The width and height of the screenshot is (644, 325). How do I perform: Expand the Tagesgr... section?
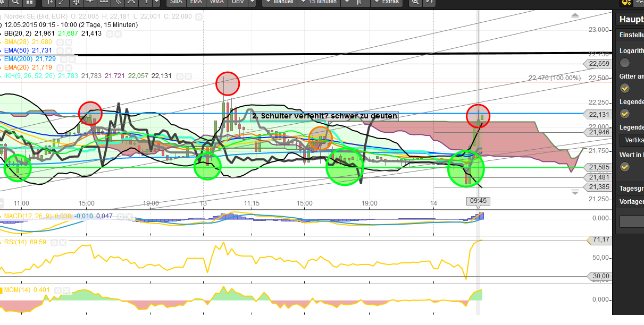630,189
